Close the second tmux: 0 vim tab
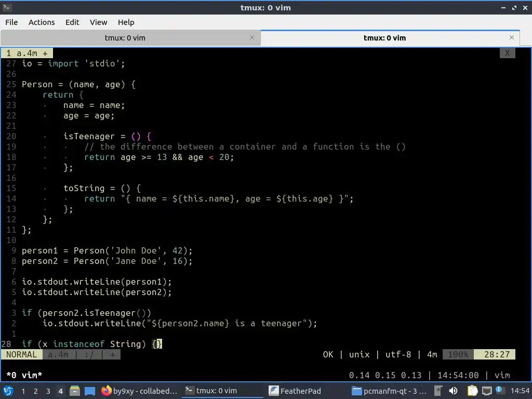Screen dimensions: 532x399 coord(512,37)
